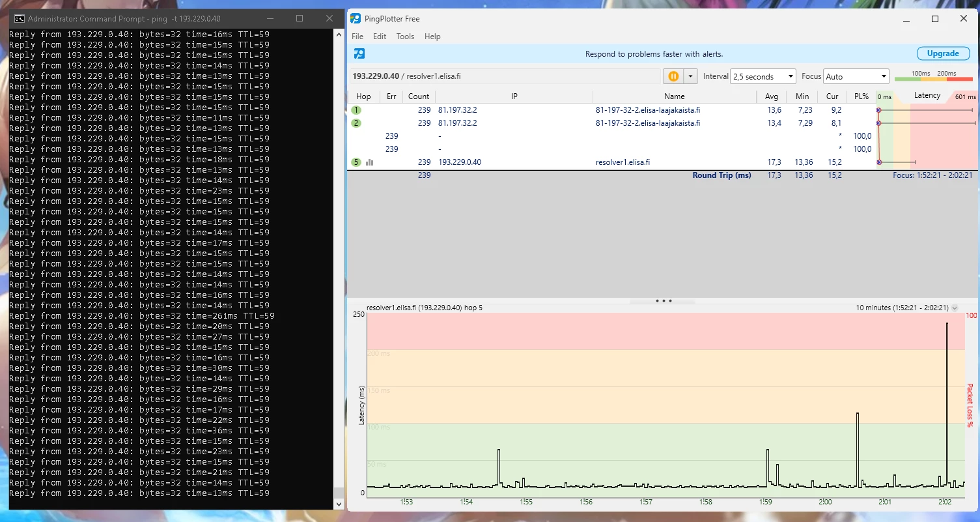The width and height of the screenshot is (980, 522).
Task: Click the Count column header
Action: (x=419, y=96)
